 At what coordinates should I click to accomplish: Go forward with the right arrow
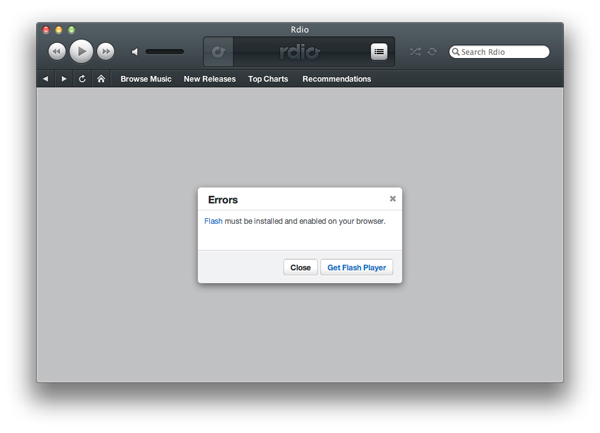pos(64,79)
